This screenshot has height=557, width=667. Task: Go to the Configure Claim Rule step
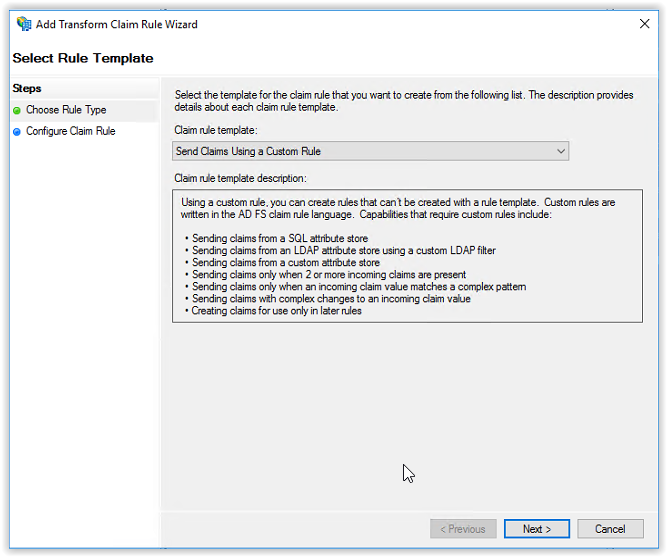point(71,131)
